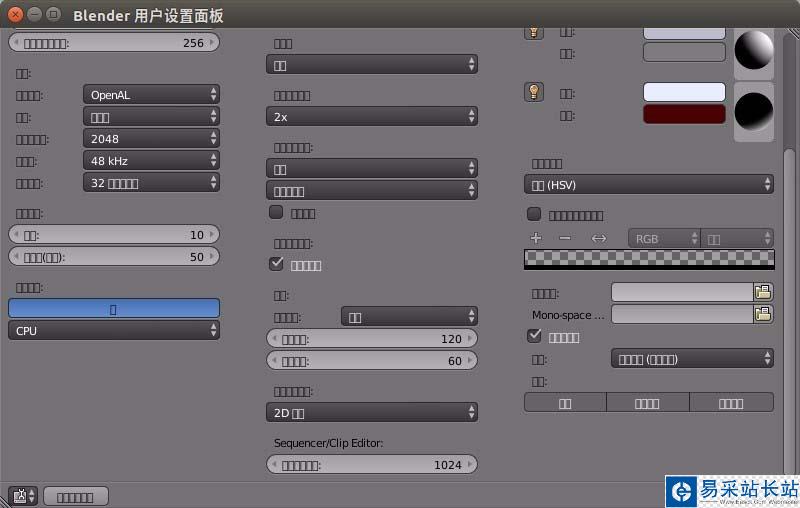
Task: Click the slider showing value 10
Action: click(114, 234)
